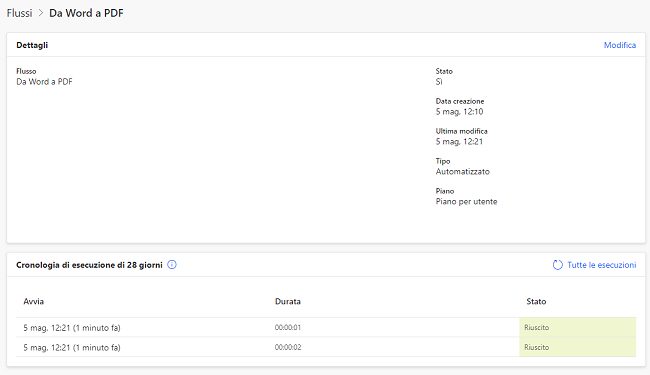Click the breadcrumb chevron separator after Flussi
Screen dimensions: 650x375
(41, 13)
